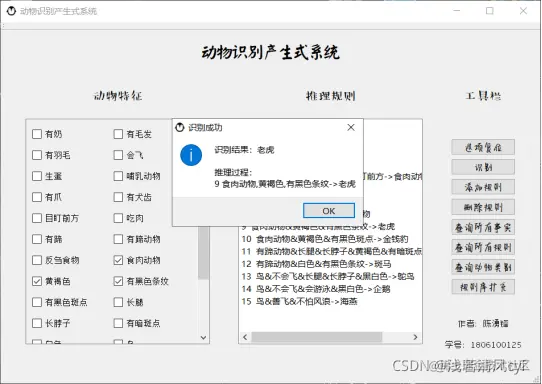Maximize the main application window
This screenshot has height=384, width=542.
(x=489, y=11)
